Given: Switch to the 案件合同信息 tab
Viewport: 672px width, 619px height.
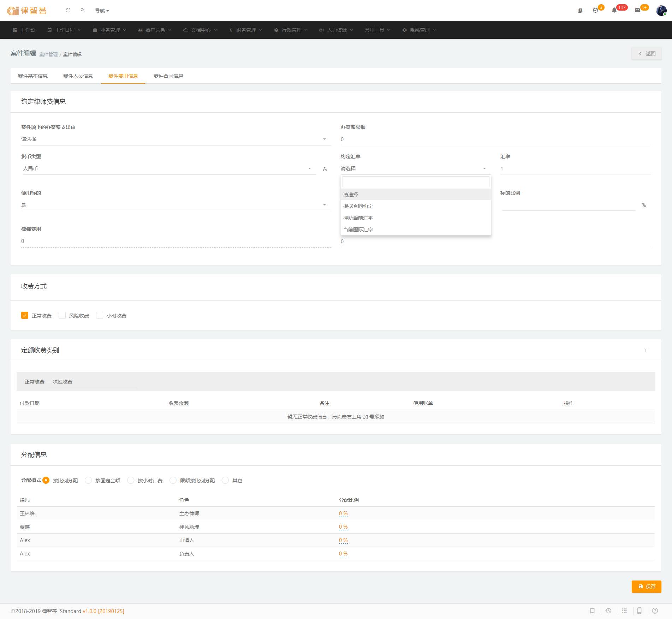Looking at the screenshot, I should (x=168, y=76).
